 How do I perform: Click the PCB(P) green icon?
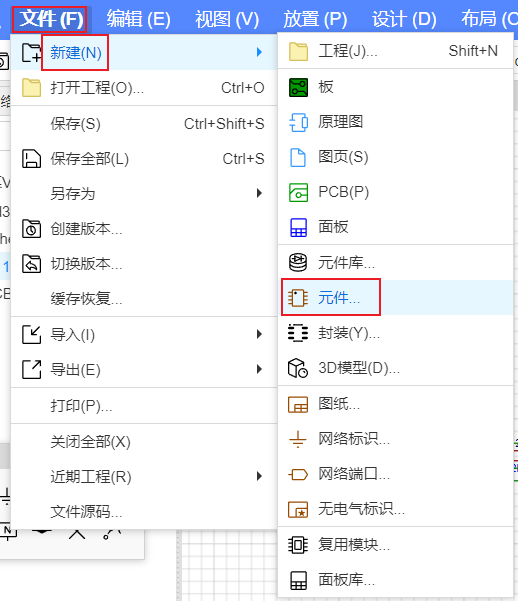point(298,192)
